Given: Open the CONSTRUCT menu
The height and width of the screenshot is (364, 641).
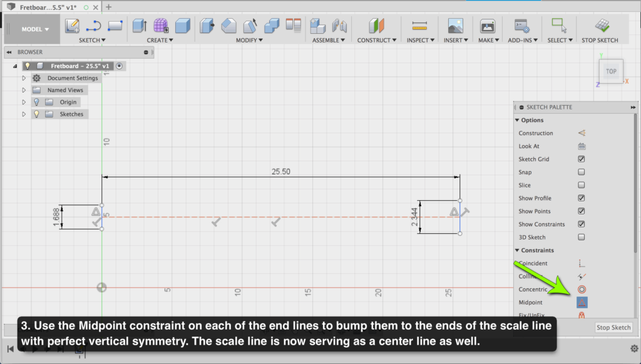Looking at the screenshot, I should [377, 40].
